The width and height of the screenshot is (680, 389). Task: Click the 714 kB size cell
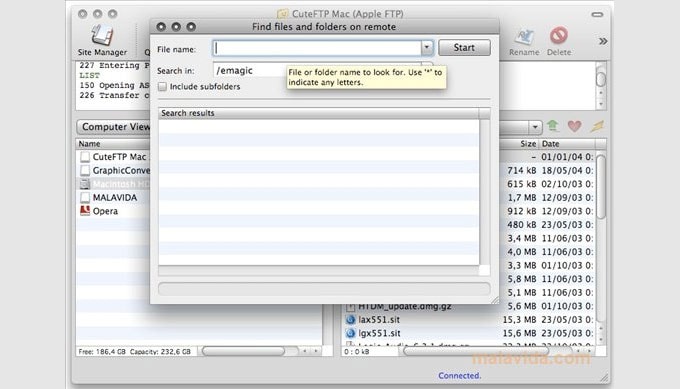click(522, 170)
